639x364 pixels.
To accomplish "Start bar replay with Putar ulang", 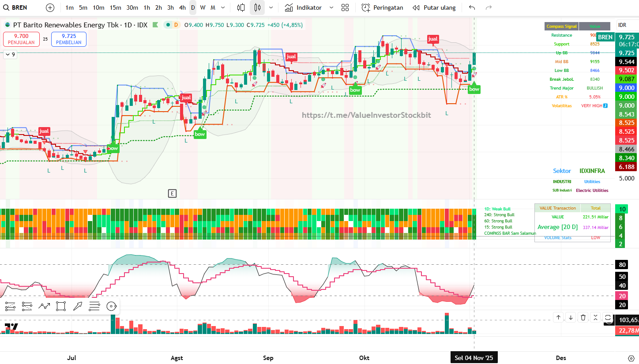I will pos(434,8).
